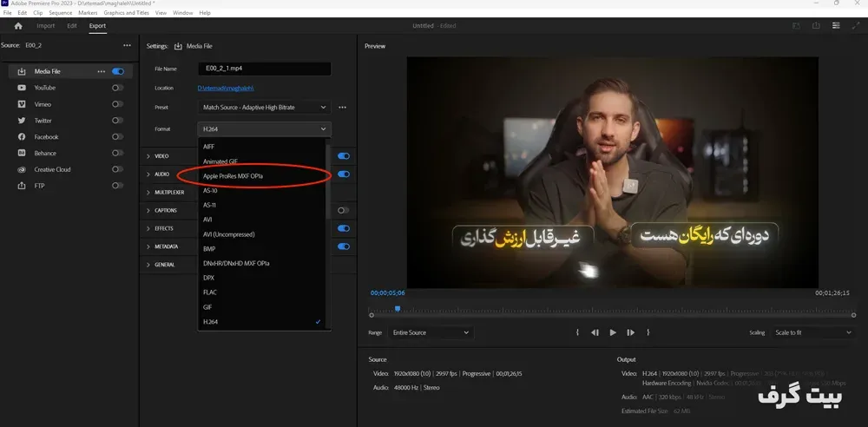Click the Premiere Pro app icon in title bar
The image size is (868, 427).
click(5, 3)
